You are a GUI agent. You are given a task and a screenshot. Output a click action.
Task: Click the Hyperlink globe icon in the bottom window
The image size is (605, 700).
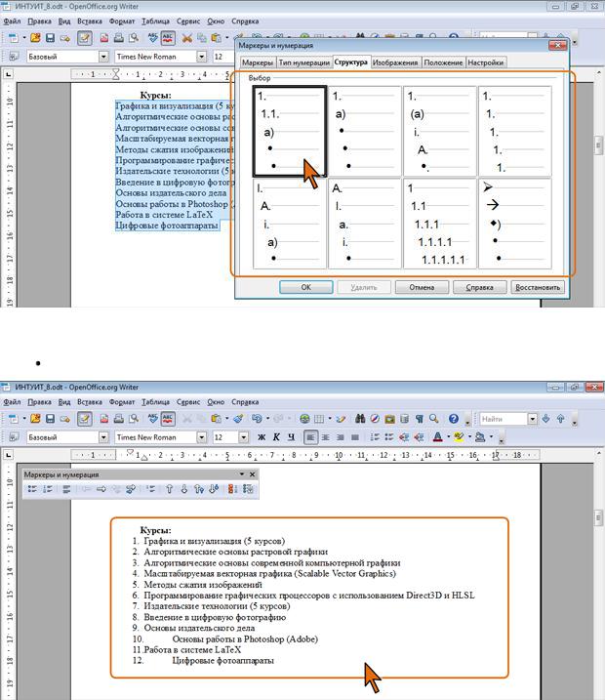pyautogui.click(x=304, y=419)
